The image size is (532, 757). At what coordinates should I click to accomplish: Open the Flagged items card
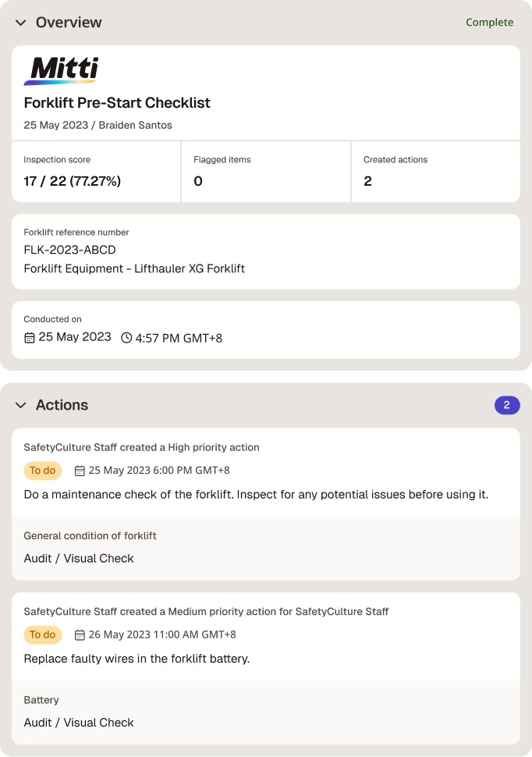click(x=266, y=172)
